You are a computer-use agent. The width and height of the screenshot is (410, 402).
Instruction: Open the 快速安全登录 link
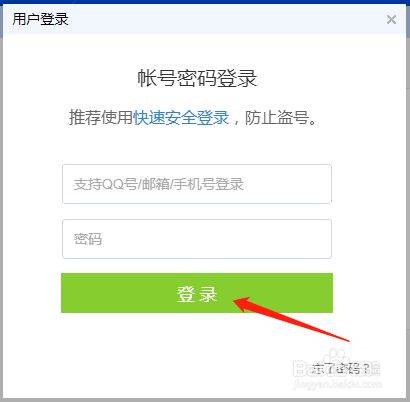click(181, 117)
